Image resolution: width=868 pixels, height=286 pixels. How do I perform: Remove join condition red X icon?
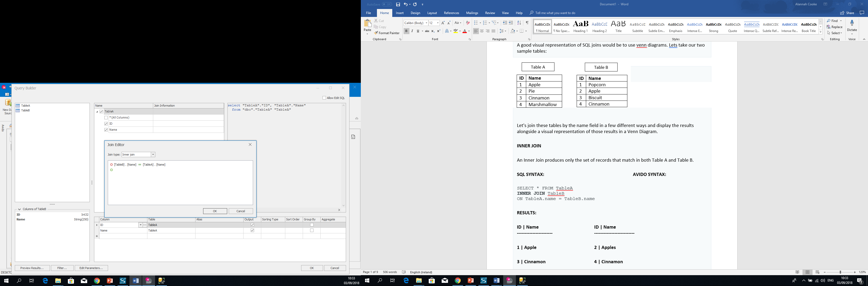111,165
